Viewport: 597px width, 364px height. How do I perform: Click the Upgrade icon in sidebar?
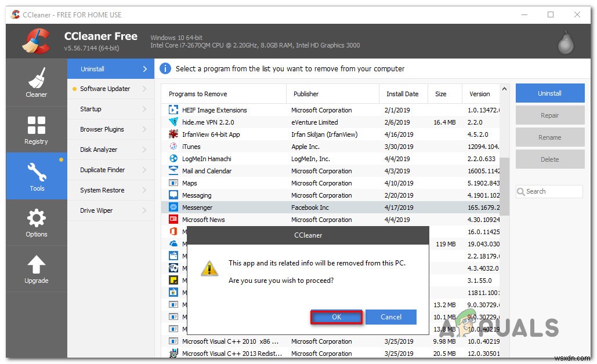click(36, 263)
